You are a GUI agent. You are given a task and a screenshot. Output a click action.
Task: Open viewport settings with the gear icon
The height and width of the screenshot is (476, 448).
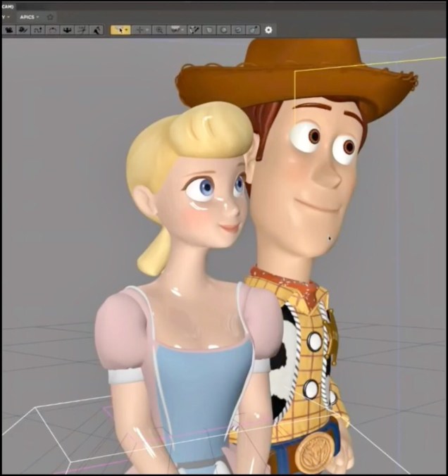pos(268,30)
